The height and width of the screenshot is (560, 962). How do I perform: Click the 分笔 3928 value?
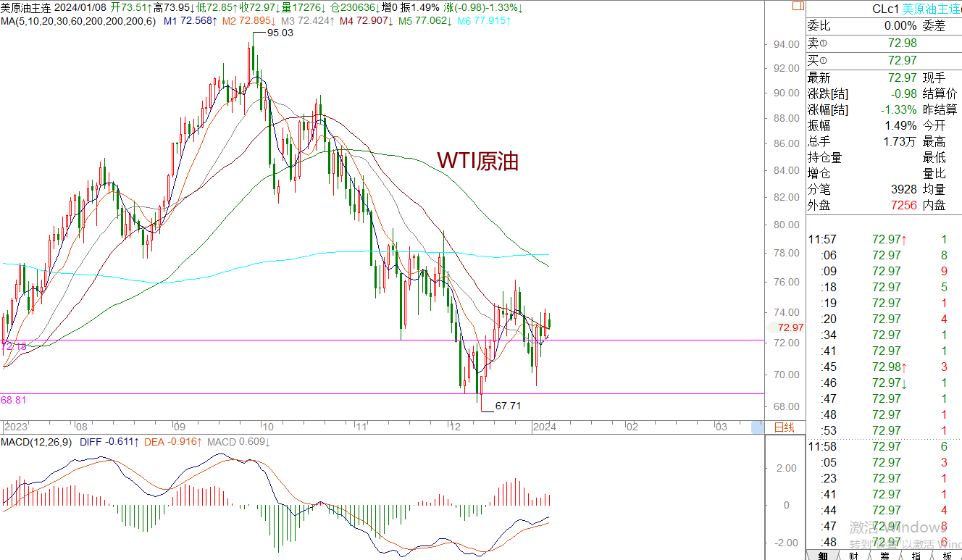(903, 190)
